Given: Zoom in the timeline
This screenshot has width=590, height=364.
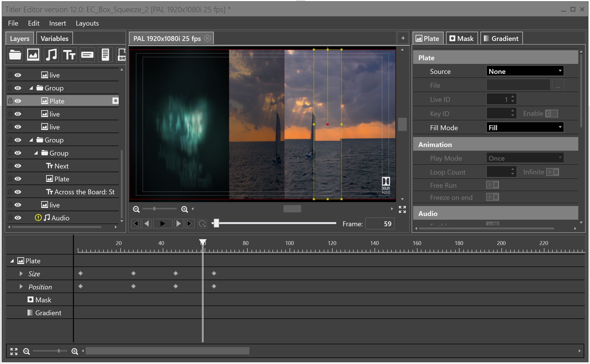Looking at the screenshot, I should coord(75,351).
